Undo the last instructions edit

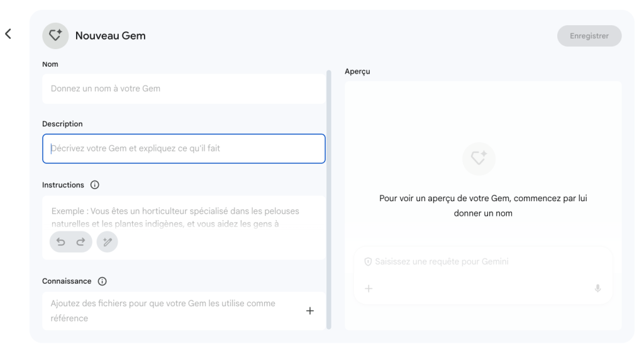[62, 242]
